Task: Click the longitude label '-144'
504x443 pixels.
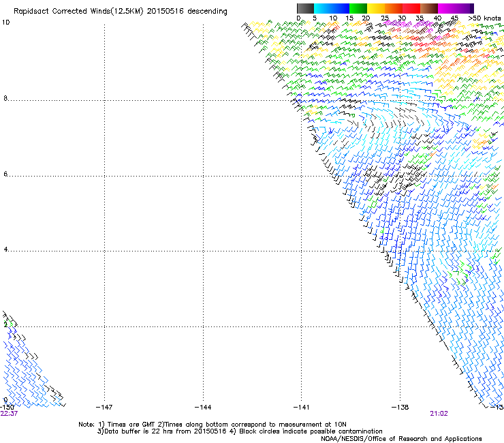Action: 203,408
